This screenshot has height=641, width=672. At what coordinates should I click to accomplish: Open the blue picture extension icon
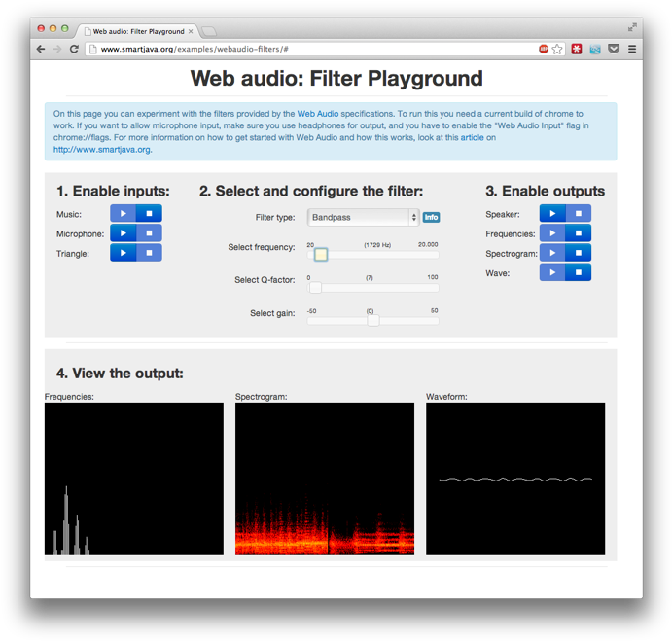[595, 50]
